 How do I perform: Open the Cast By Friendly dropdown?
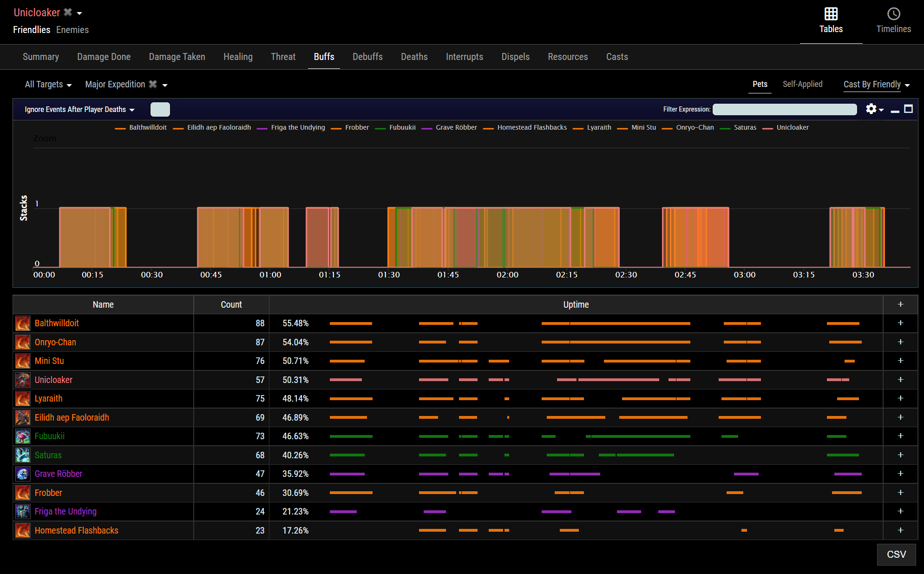[x=876, y=85]
